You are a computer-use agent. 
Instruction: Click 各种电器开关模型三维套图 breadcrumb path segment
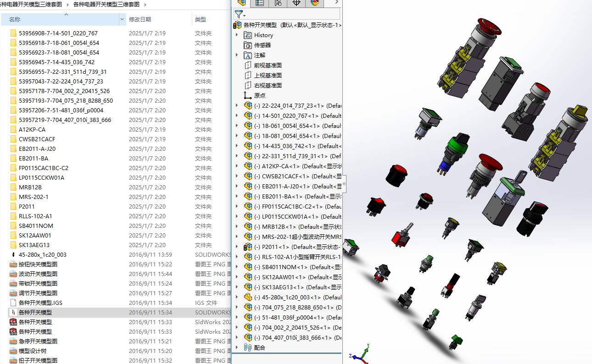(x=106, y=4)
